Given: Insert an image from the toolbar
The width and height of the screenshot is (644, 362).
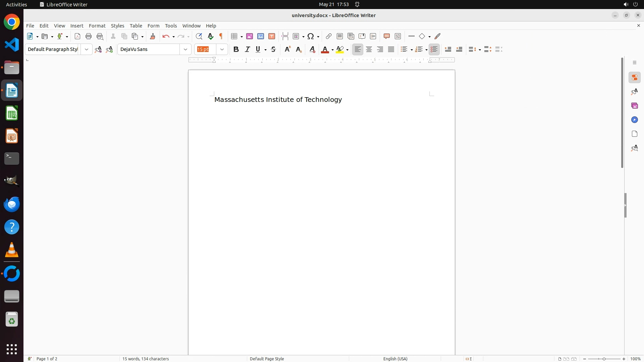Looking at the screenshot, I should 250,36.
